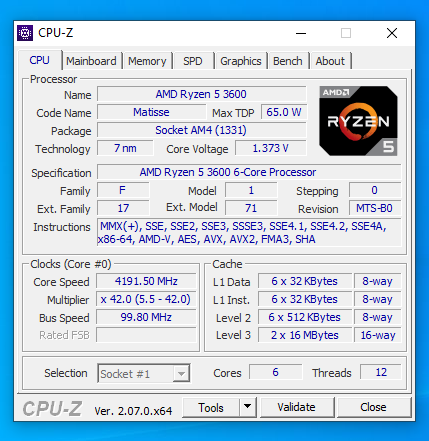Click the Instructions text box

click(x=249, y=233)
